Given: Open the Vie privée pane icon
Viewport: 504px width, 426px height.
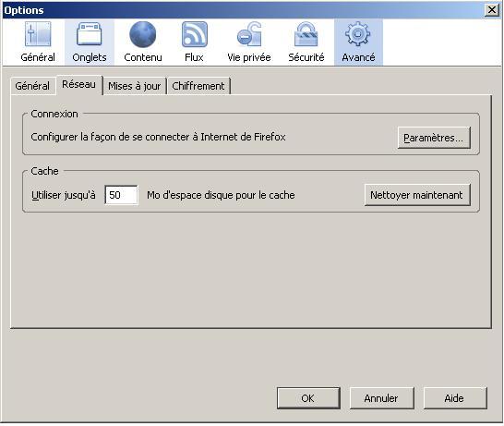Looking at the screenshot, I should coord(249,43).
